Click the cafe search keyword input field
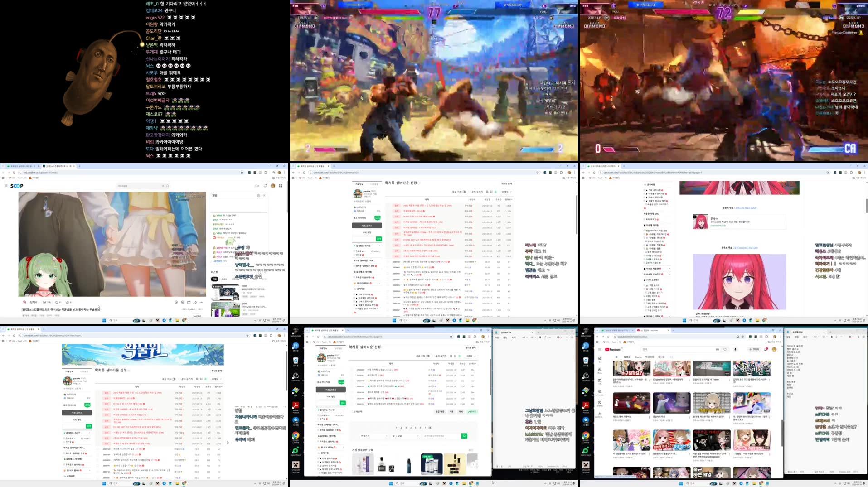The image size is (868, 487). [441, 436]
